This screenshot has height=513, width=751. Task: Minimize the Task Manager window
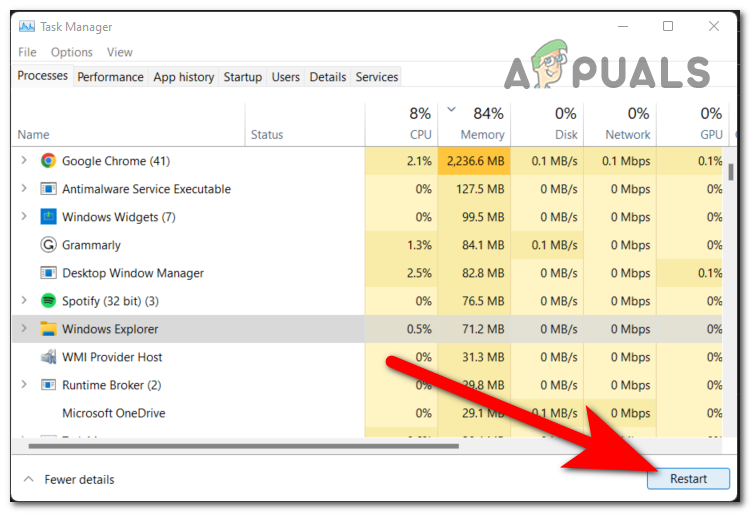point(623,26)
